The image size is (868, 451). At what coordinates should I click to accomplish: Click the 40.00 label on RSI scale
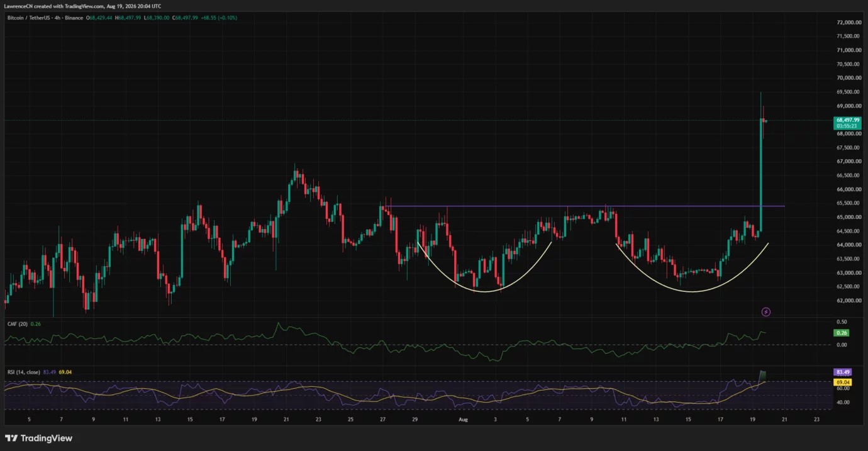pos(843,403)
